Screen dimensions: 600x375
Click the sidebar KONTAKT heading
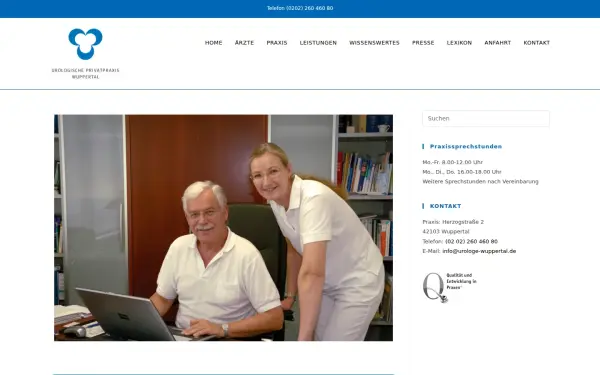(445, 206)
